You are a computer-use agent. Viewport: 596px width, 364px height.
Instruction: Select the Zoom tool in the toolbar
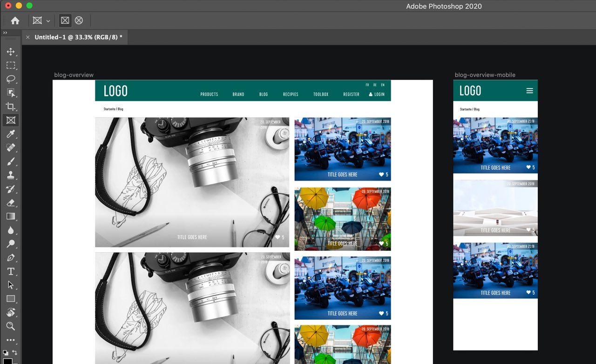pyautogui.click(x=11, y=326)
